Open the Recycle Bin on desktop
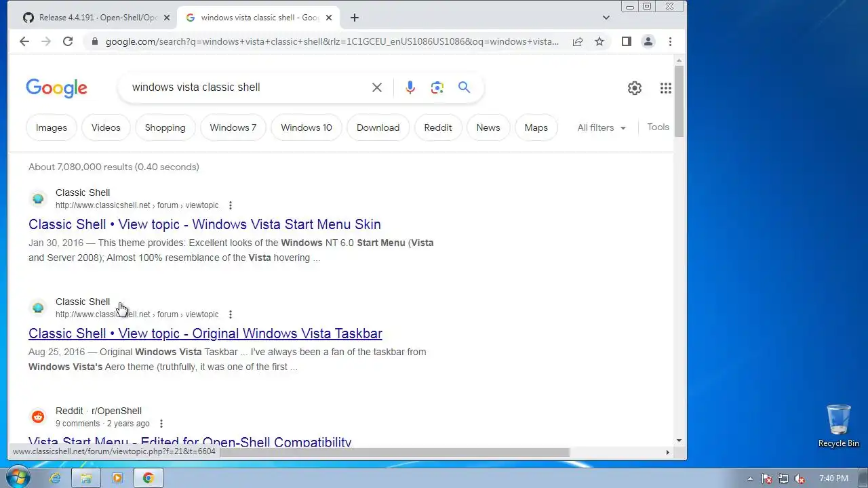Viewport: 868px width, 488px height. click(x=839, y=426)
